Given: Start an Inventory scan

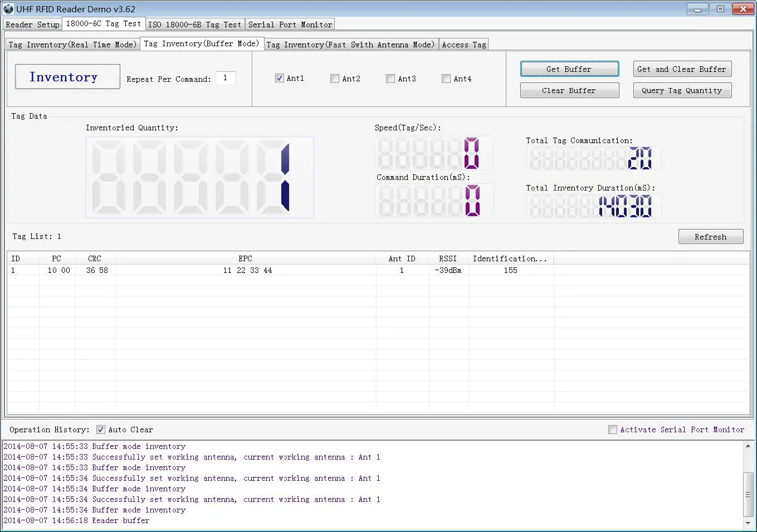Looking at the screenshot, I should (x=66, y=76).
